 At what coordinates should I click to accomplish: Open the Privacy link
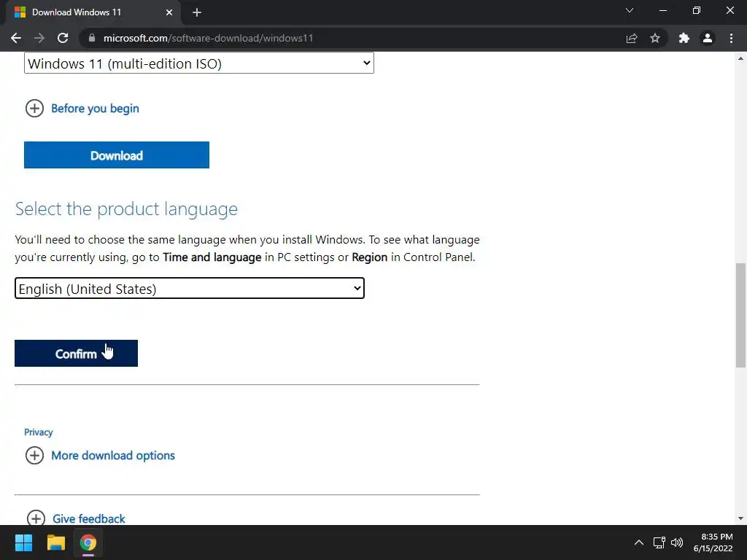tap(39, 432)
